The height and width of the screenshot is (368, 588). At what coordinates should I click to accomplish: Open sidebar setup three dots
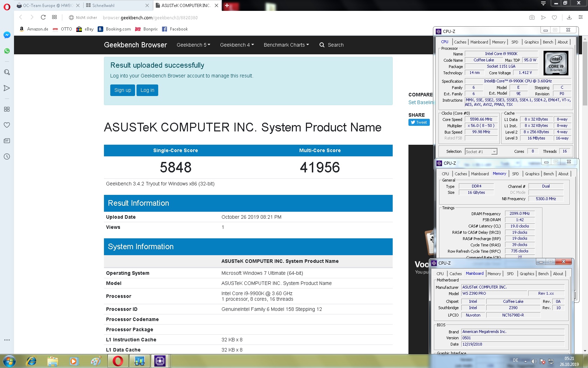pos(7,340)
